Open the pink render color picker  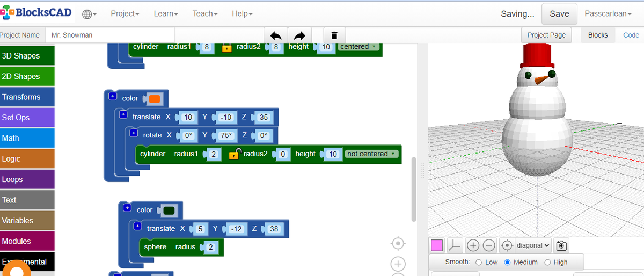click(x=437, y=245)
